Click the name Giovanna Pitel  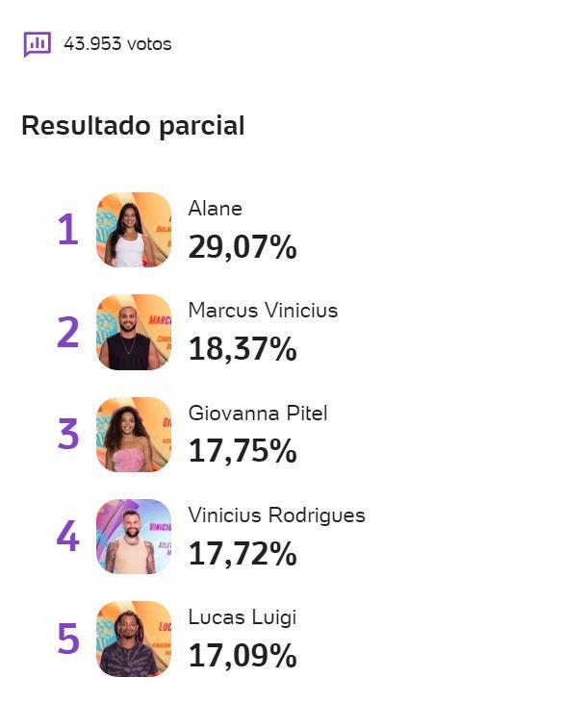tap(258, 414)
